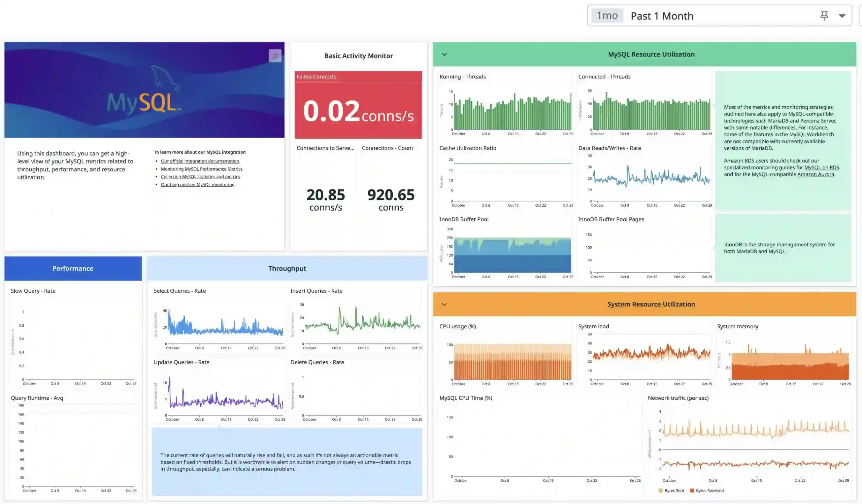862x504 pixels.
Task: Click the Cache Utilization Ratio chart title
Action: click(468, 148)
